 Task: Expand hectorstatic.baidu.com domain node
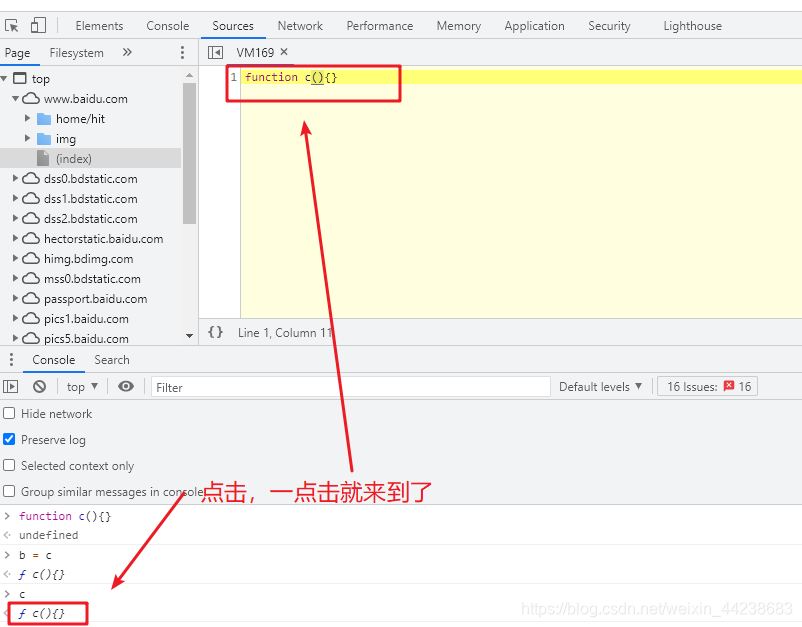tap(16, 238)
